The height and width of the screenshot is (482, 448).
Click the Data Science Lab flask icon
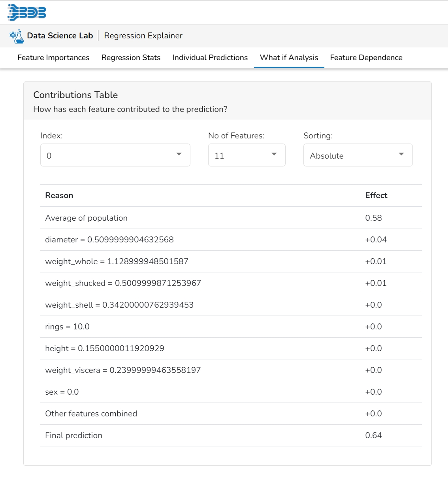(x=17, y=36)
